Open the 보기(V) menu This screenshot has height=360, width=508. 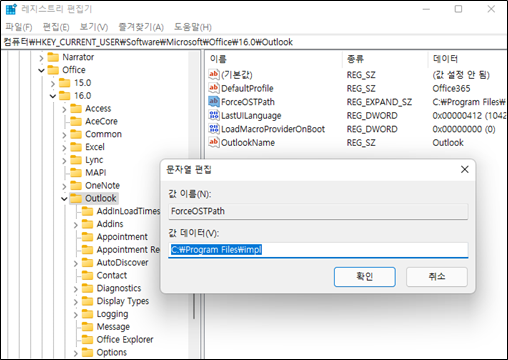click(x=94, y=27)
